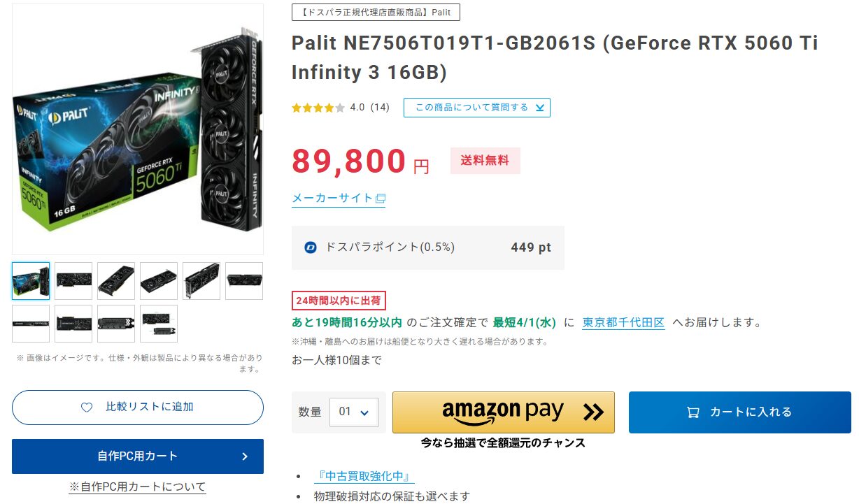Click the large main product image
The width and height of the screenshot is (859, 504).
click(x=138, y=129)
